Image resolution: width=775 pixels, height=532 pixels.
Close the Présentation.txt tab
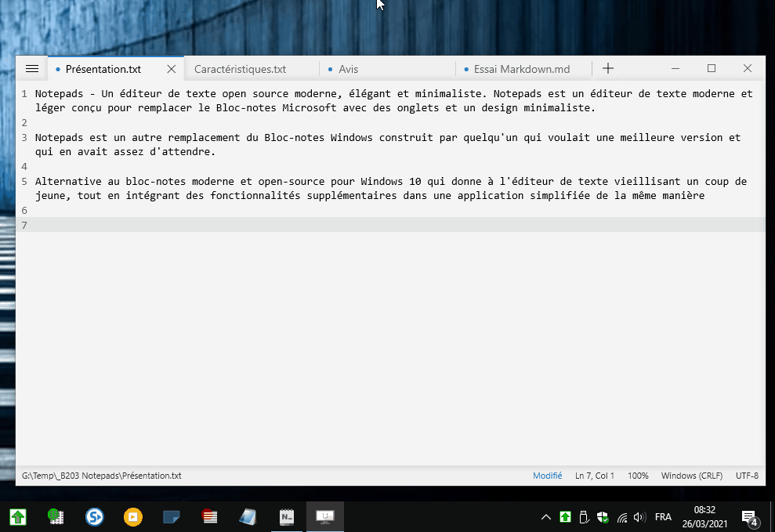pyautogui.click(x=172, y=69)
